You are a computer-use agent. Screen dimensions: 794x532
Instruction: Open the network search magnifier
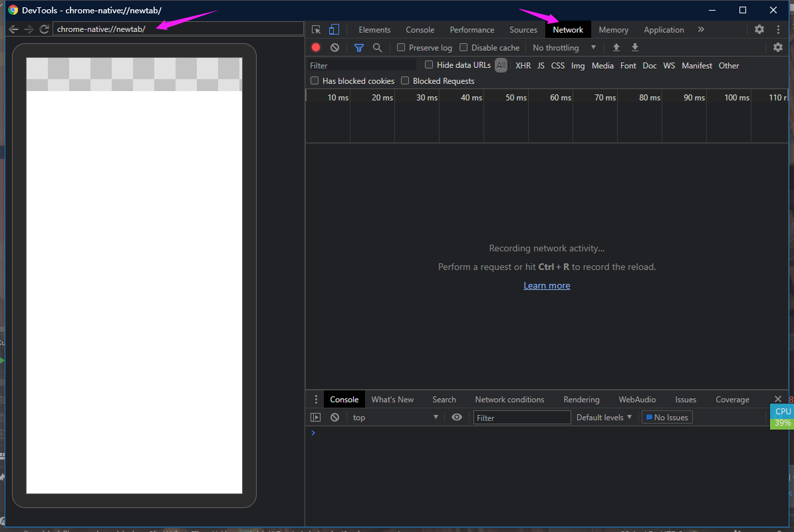(x=377, y=48)
